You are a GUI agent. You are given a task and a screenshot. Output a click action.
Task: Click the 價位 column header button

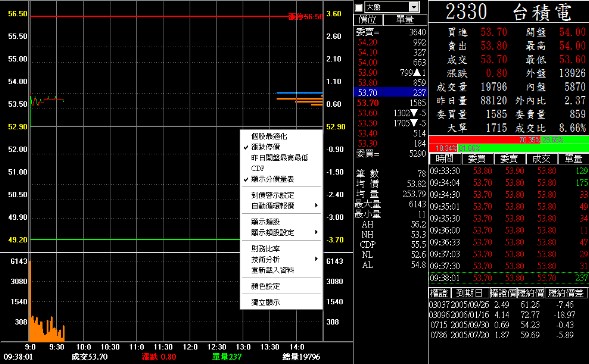[x=367, y=20]
